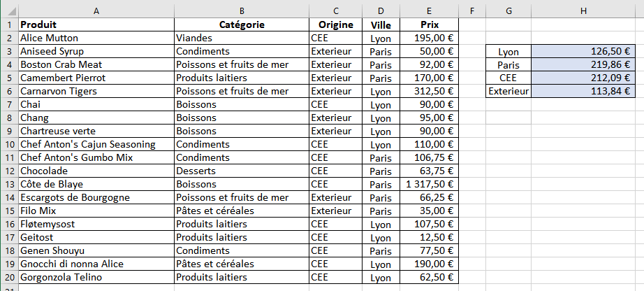
Task: Select the Boston Crab Meat cell
Action: 96,64
